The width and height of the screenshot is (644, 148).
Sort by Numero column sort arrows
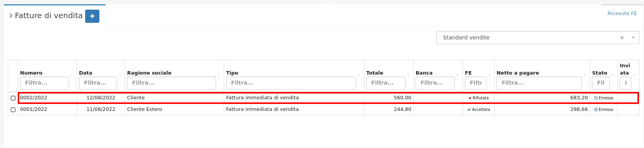point(72,74)
